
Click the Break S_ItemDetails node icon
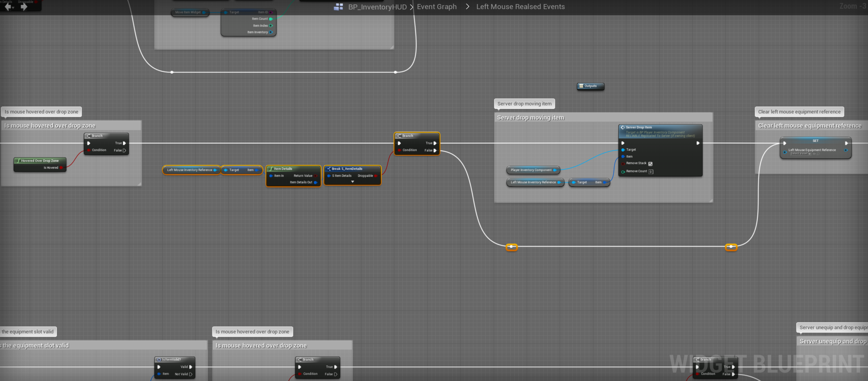329,169
